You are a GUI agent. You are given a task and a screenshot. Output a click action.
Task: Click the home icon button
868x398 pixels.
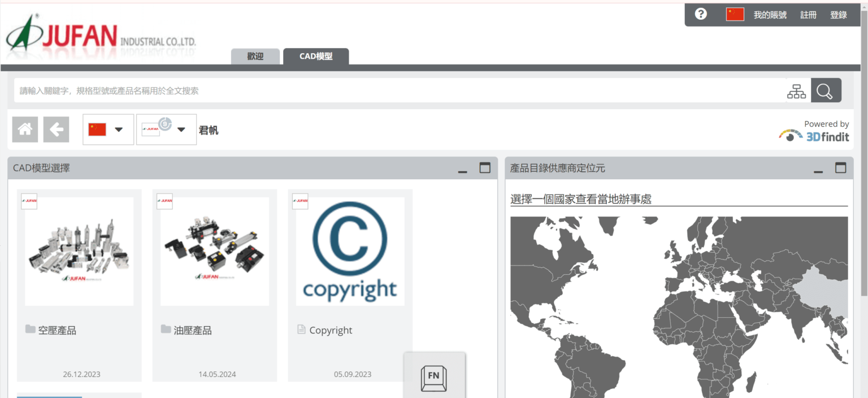click(25, 129)
